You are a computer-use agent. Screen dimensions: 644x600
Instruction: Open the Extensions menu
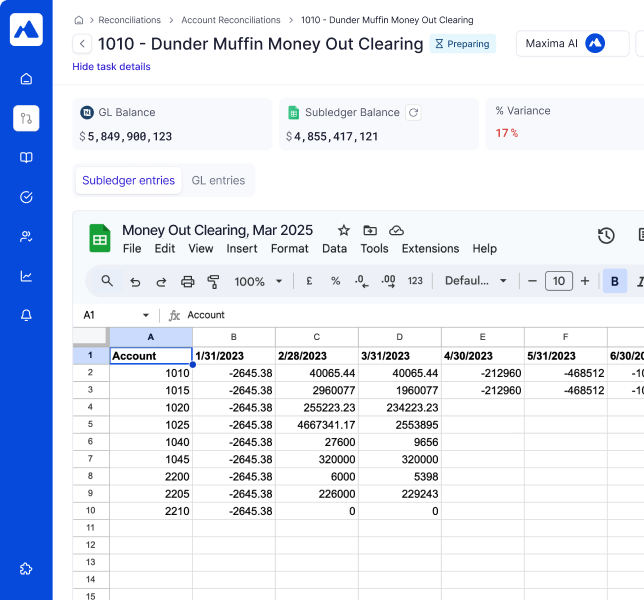(x=430, y=248)
